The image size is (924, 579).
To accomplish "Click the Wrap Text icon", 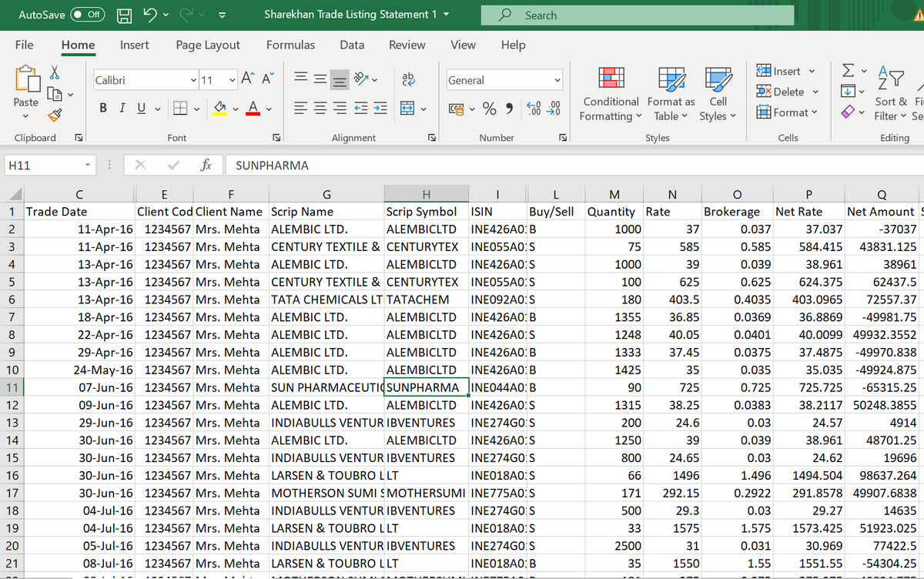I will [407, 79].
